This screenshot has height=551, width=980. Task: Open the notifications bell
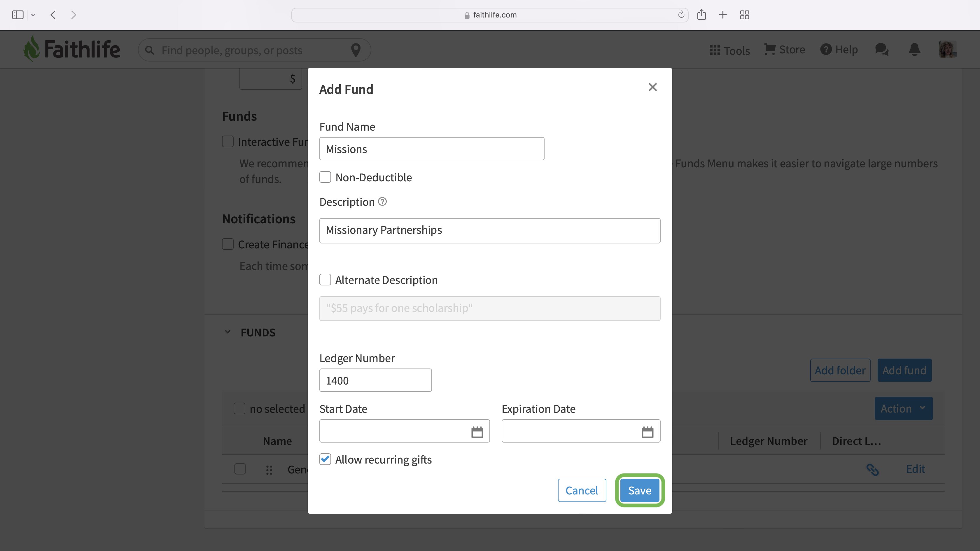coord(915,50)
